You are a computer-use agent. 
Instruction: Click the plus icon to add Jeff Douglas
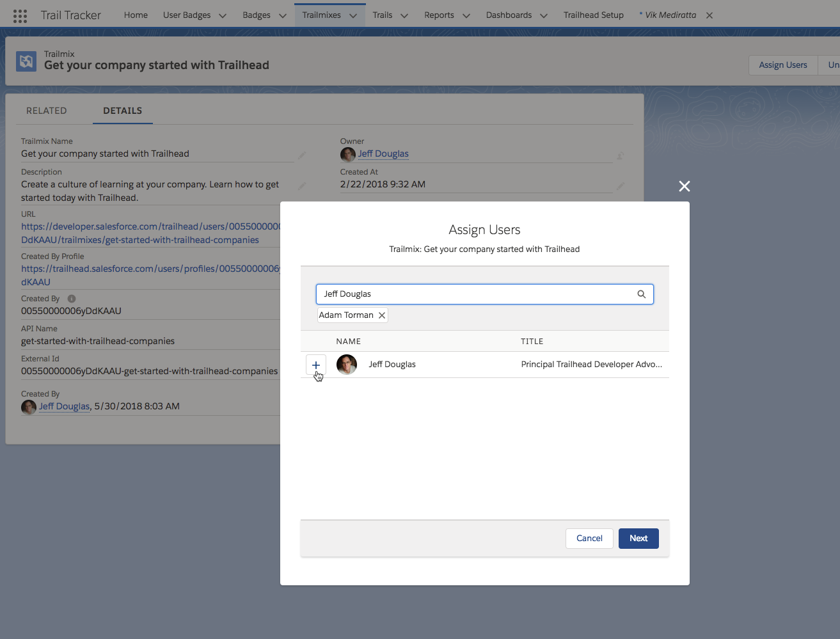[x=315, y=364]
